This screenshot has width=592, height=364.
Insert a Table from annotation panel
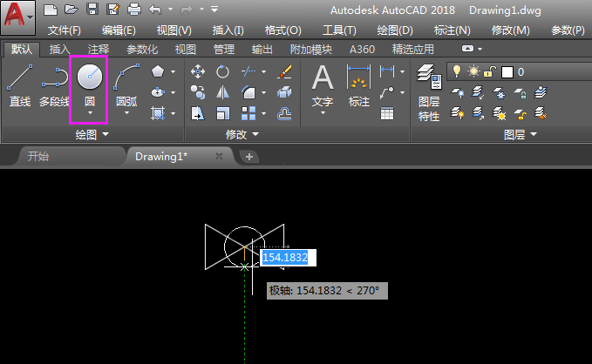tap(387, 113)
